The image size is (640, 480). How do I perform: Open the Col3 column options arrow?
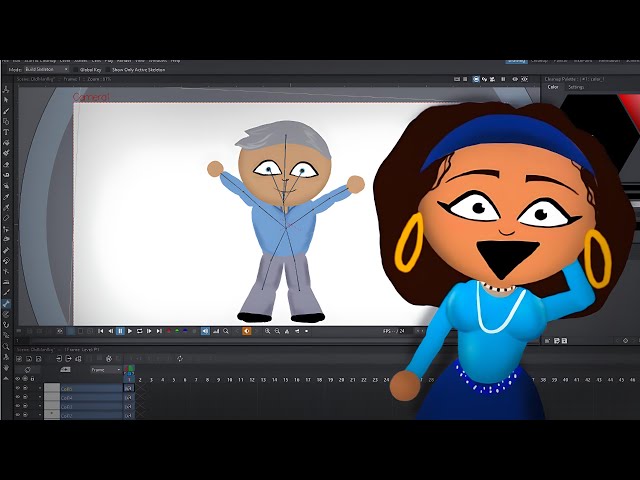[x=40, y=406]
